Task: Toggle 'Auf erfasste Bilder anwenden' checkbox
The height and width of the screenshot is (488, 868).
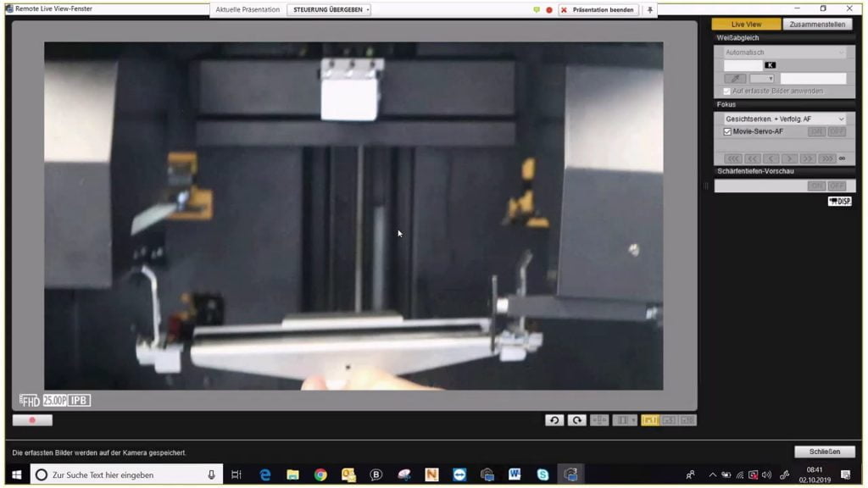Action: coord(726,91)
